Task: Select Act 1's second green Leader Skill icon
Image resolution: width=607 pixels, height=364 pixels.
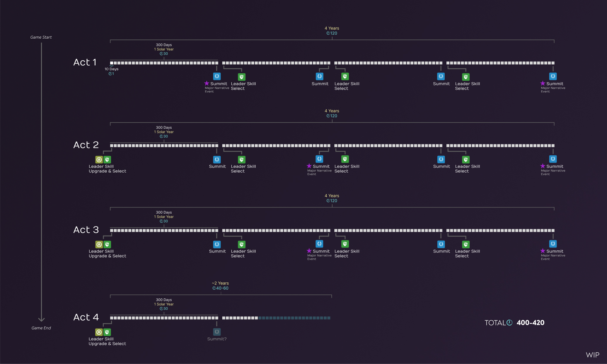Action: tap(345, 76)
